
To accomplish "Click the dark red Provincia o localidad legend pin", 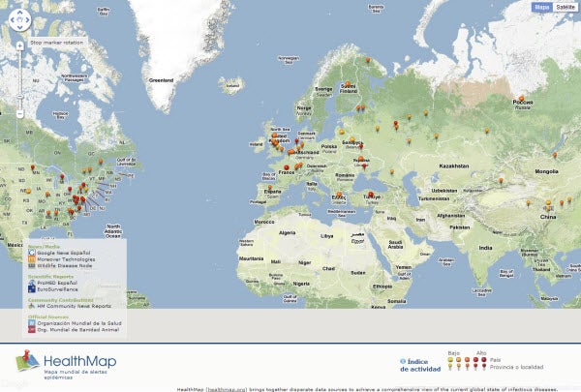I will (483, 367).
